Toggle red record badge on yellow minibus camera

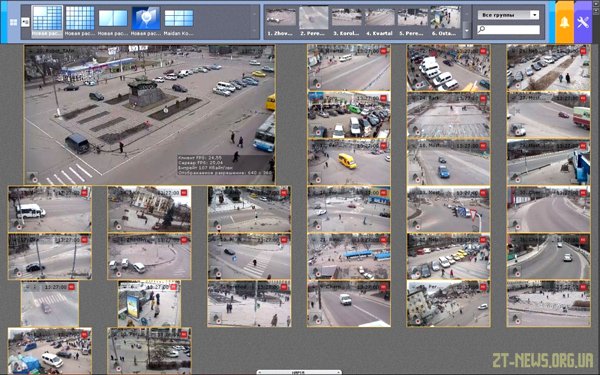[383, 146]
